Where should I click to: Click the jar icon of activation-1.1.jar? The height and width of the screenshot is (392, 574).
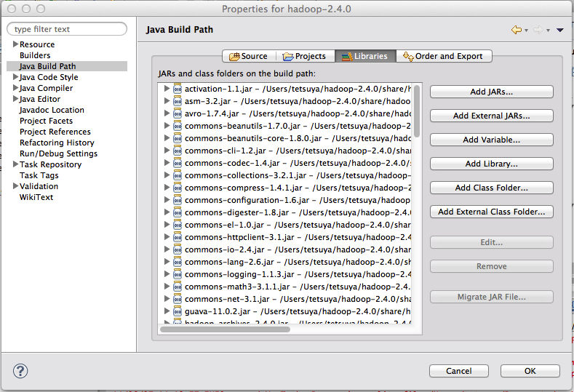click(178, 89)
